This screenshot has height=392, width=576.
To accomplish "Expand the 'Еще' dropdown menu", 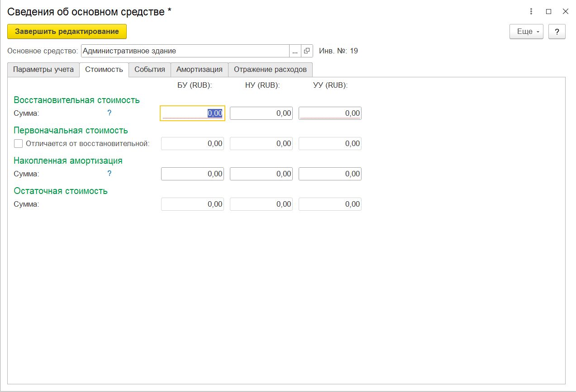I will [526, 32].
